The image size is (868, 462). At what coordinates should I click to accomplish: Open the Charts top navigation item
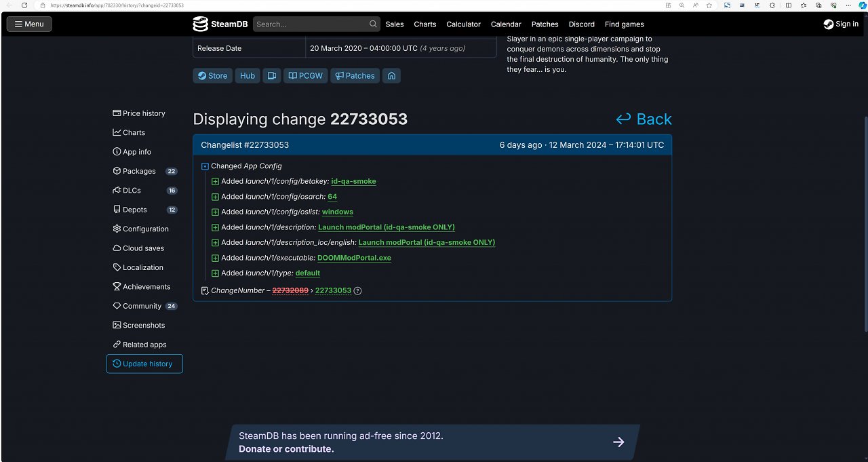(x=425, y=24)
